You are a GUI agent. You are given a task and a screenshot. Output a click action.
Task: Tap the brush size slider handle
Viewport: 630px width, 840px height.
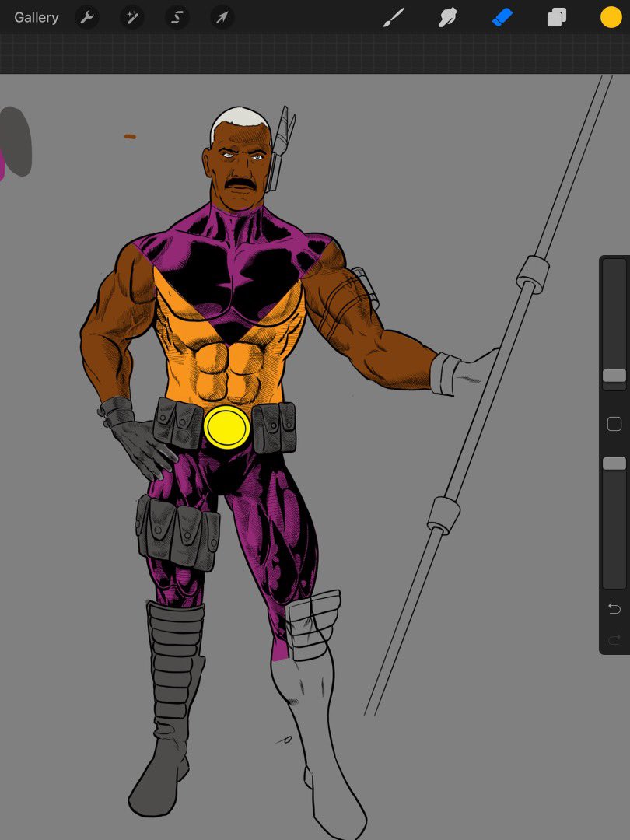(x=614, y=376)
